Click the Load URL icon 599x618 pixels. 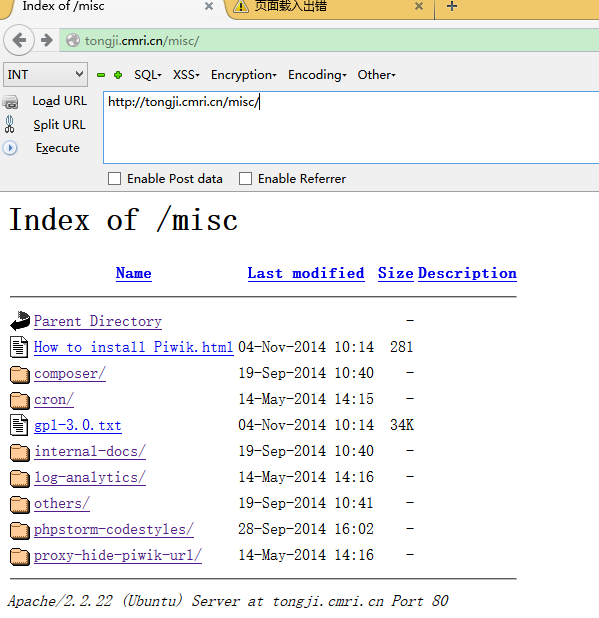point(10,102)
